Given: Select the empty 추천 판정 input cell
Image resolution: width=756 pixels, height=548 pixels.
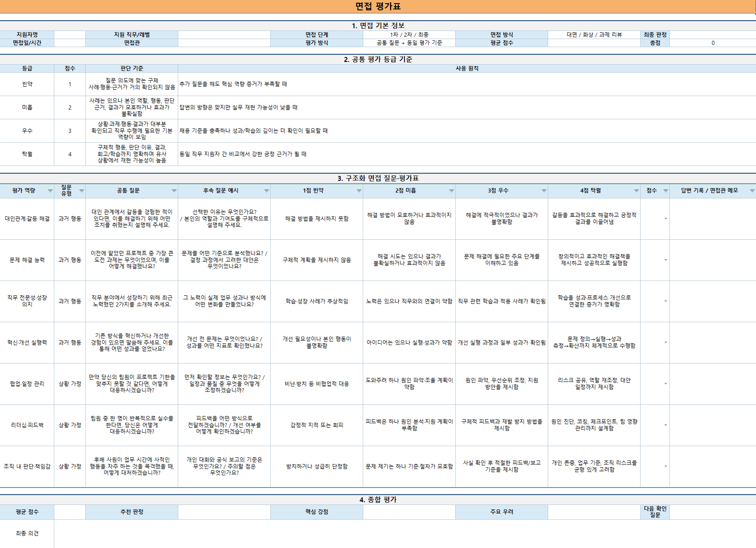Looking at the screenshot, I should pyautogui.click(x=224, y=512).
